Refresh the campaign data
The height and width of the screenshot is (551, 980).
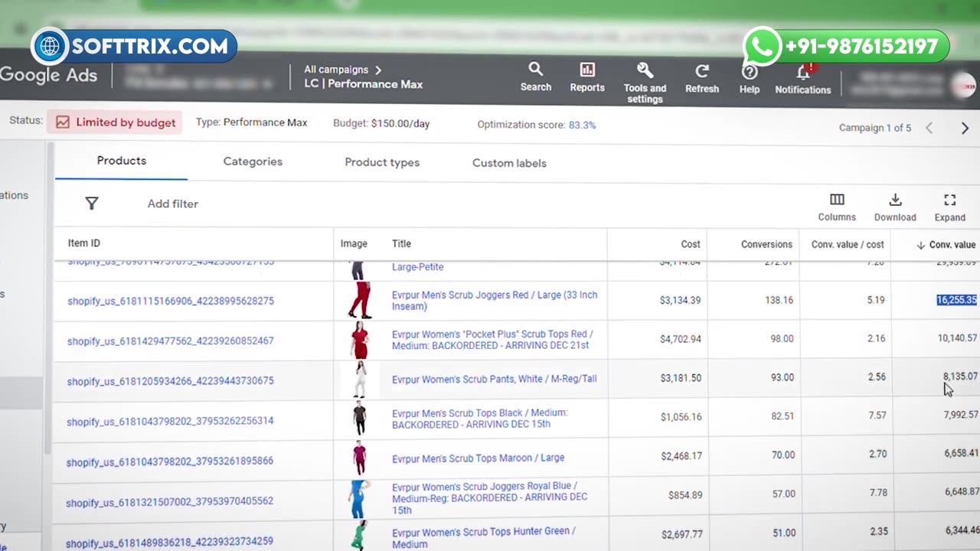point(701,78)
